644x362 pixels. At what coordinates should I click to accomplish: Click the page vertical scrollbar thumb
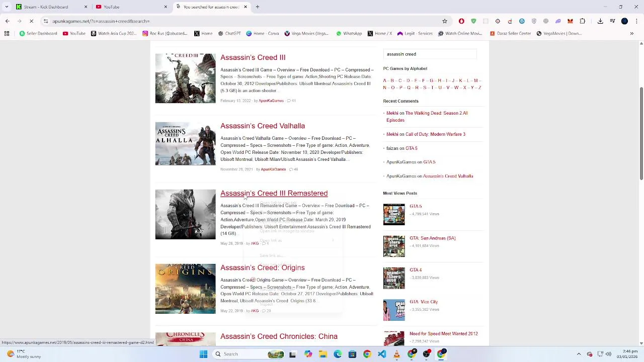641,133
